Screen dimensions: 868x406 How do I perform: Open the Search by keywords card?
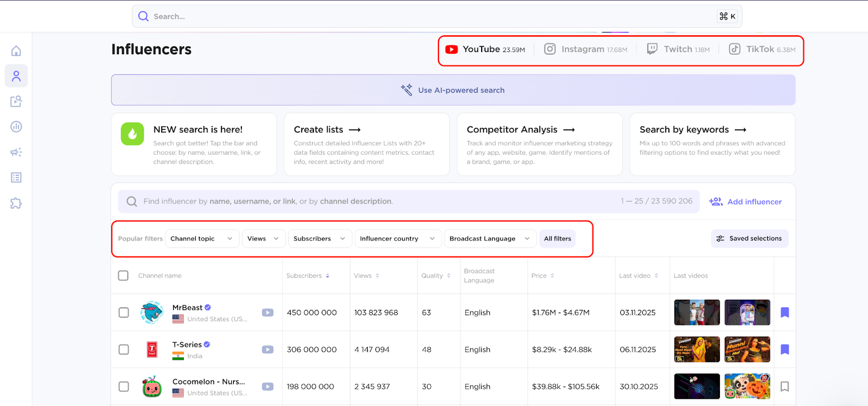click(713, 144)
